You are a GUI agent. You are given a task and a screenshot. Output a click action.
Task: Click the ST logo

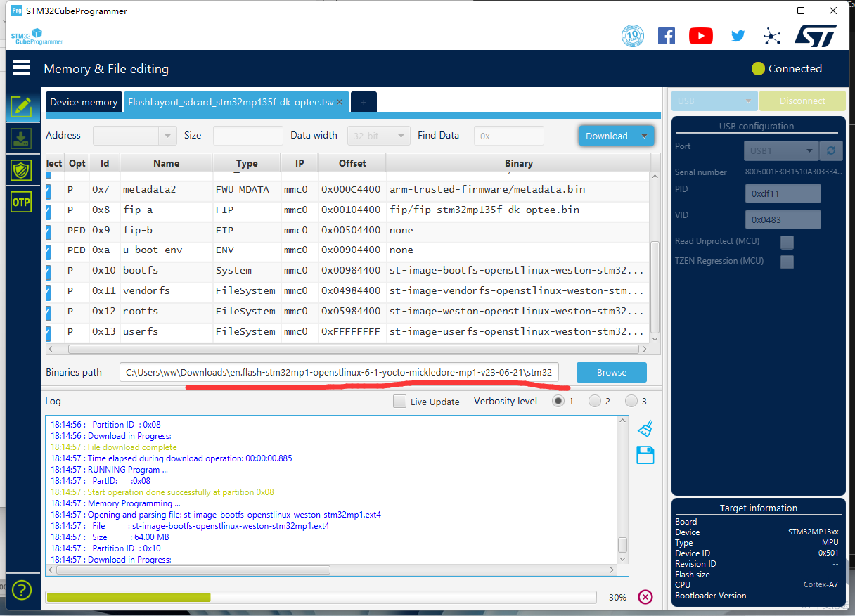(x=816, y=36)
